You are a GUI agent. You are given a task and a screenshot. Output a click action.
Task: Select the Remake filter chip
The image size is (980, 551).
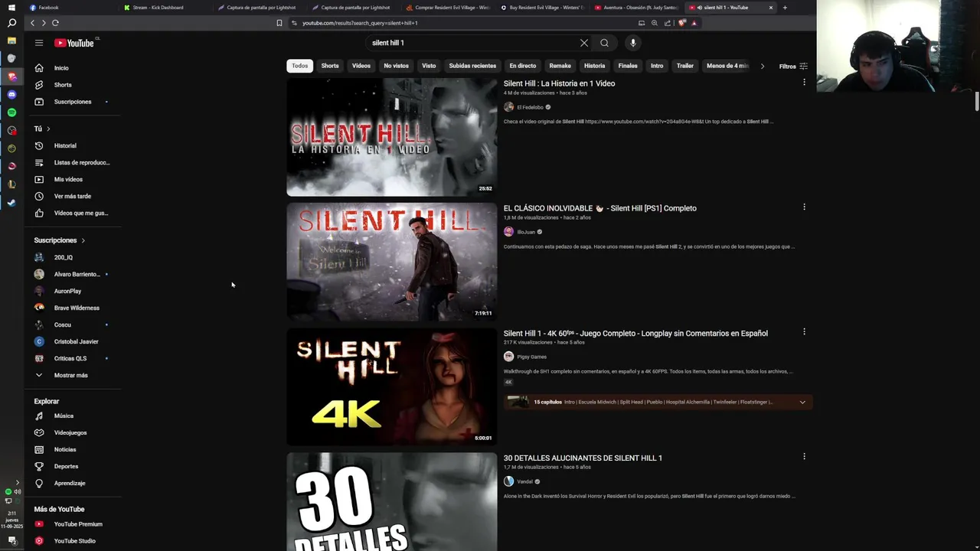tap(560, 66)
